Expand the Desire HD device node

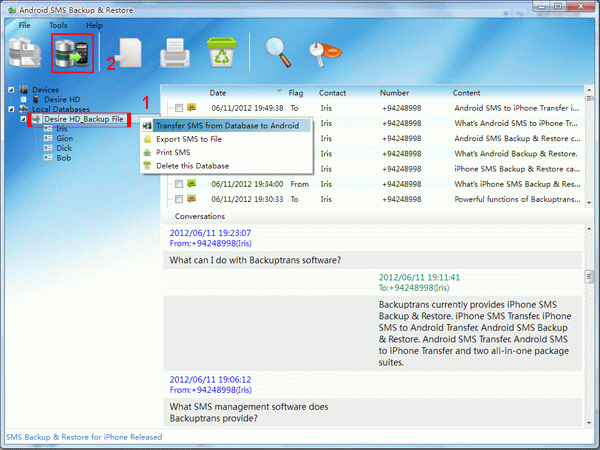pyautogui.click(x=23, y=99)
